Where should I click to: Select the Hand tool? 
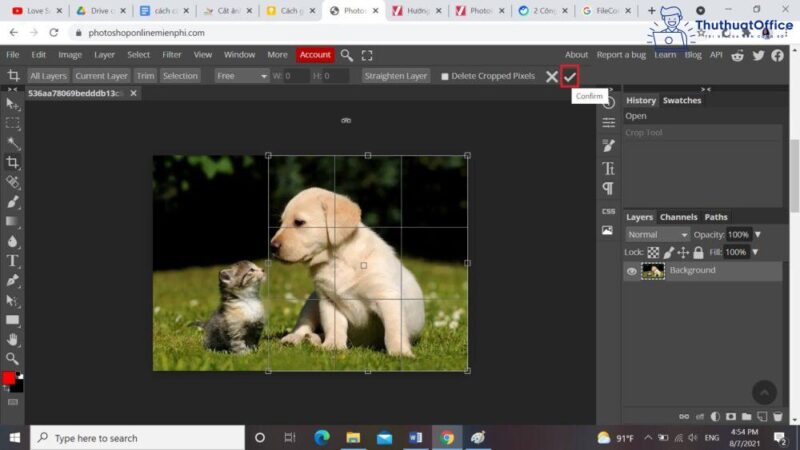[13, 339]
